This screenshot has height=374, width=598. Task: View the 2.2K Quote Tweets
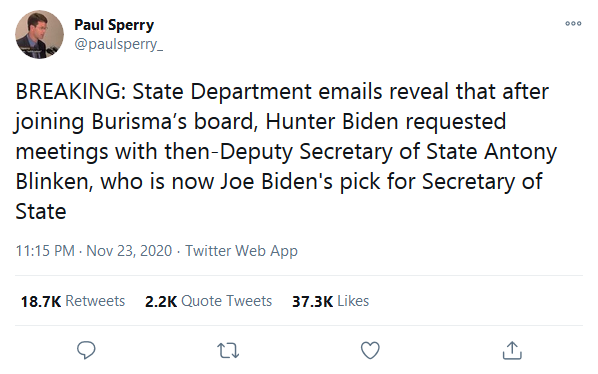[208, 301]
